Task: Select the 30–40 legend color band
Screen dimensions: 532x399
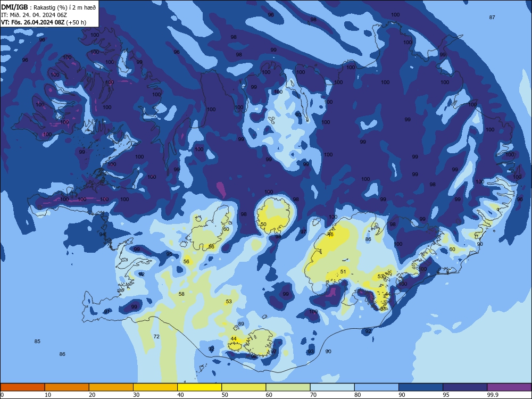Action: [x=155, y=387]
